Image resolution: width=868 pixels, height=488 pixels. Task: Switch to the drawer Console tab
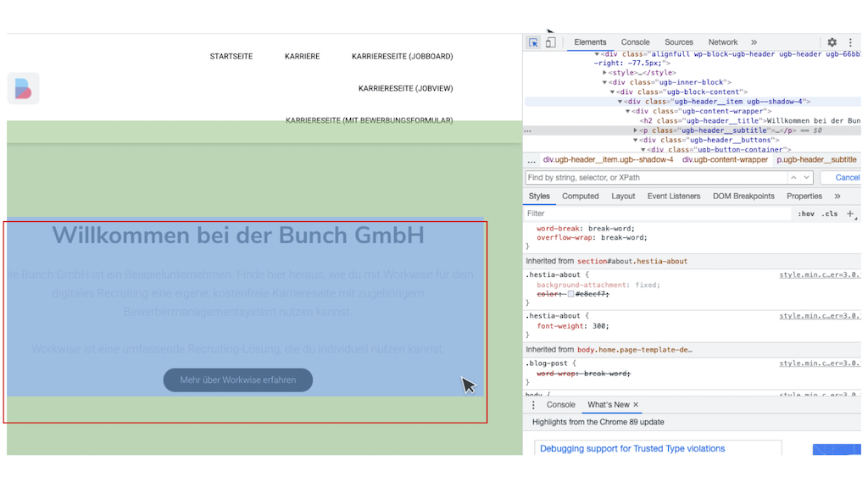coord(561,405)
